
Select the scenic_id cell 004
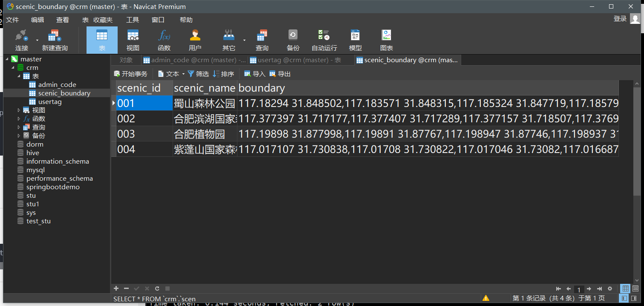point(144,149)
